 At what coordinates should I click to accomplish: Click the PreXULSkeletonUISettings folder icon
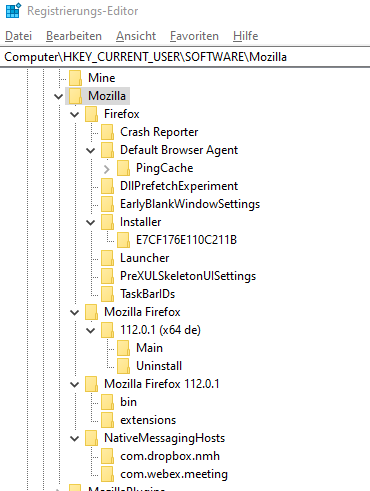click(x=107, y=276)
